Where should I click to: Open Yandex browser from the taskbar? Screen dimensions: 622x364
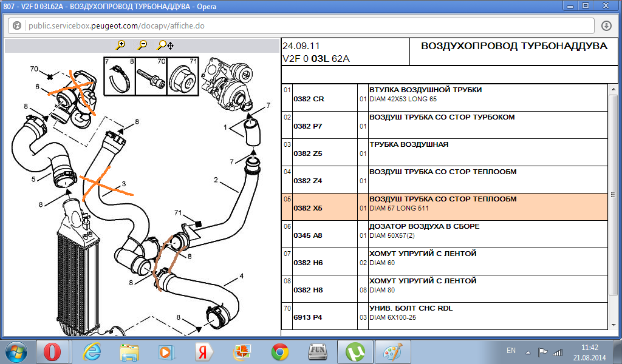pos(203,351)
